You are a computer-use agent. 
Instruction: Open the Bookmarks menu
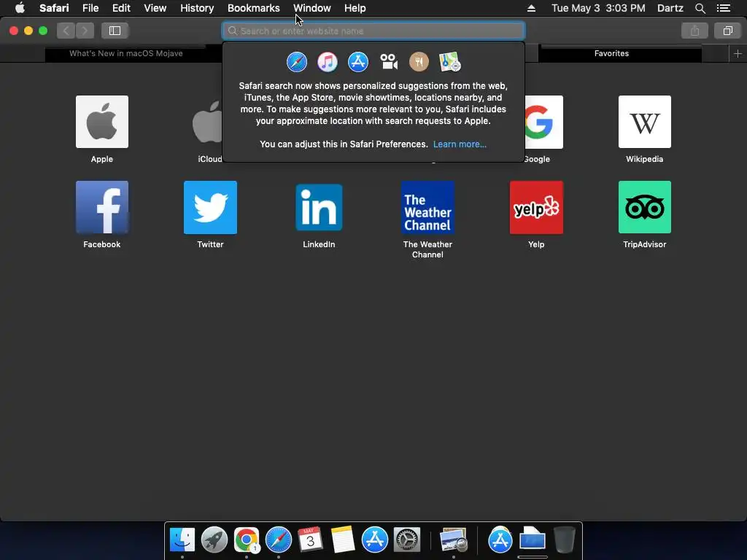(253, 8)
